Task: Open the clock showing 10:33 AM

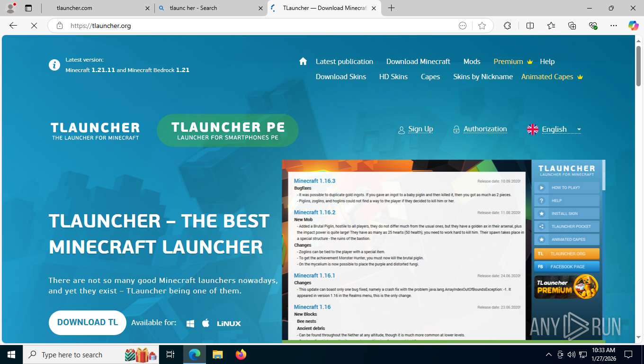Action: click(603, 355)
